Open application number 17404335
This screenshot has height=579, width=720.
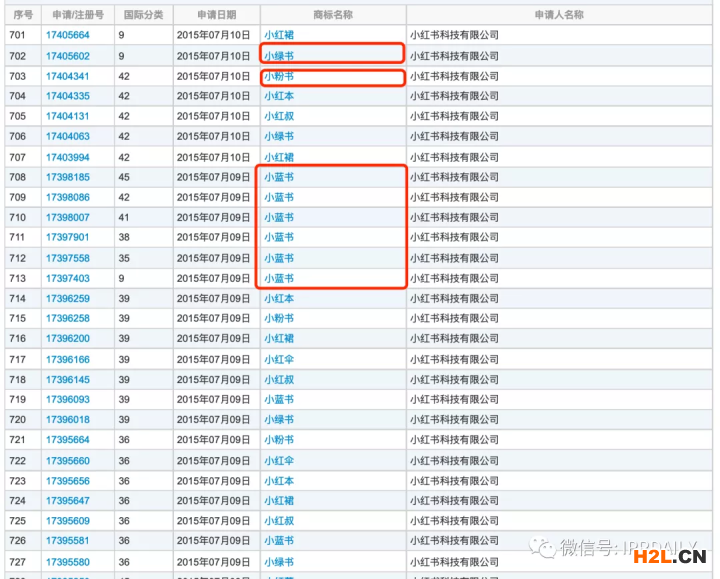click(x=68, y=96)
